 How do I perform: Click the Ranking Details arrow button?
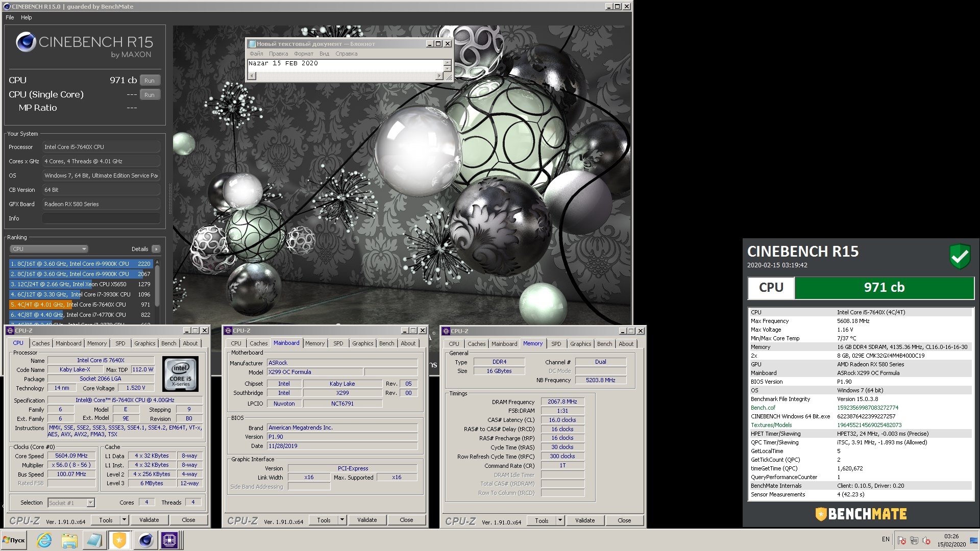click(x=156, y=249)
